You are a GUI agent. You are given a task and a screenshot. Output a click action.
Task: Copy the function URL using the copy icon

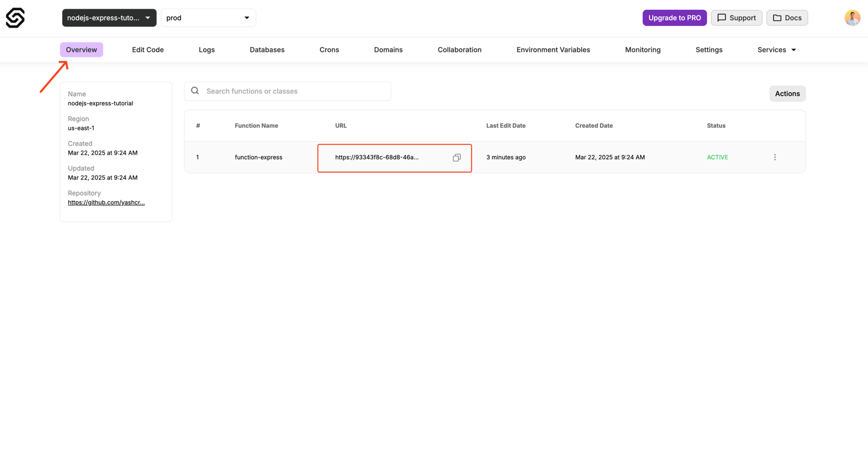[456, 157]
